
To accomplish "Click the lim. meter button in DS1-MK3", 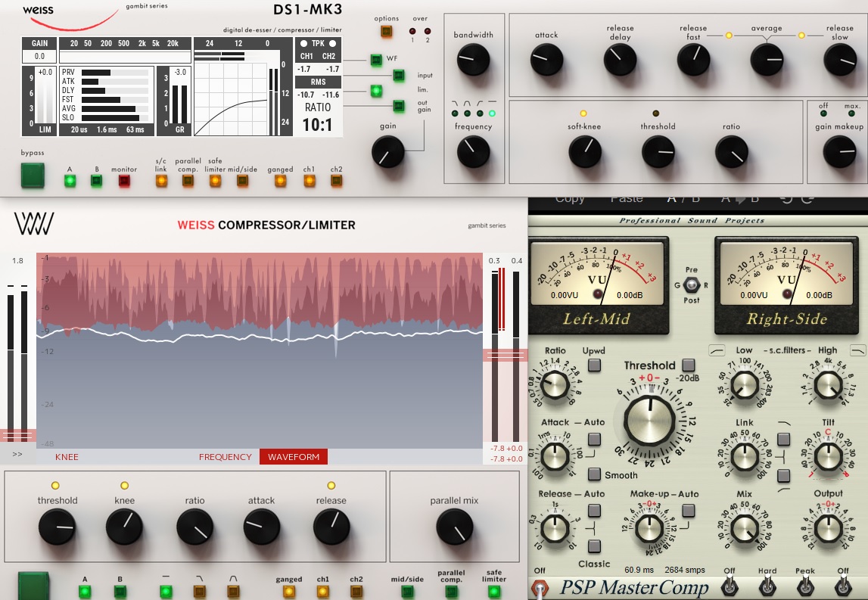I will pos(376,90).
